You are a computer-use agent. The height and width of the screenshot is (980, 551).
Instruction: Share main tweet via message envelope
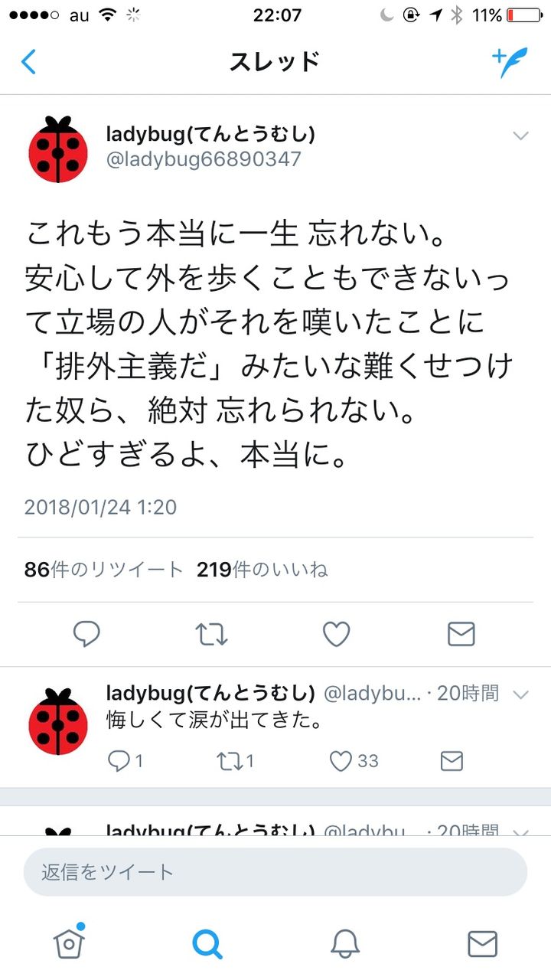coord(461,634)
